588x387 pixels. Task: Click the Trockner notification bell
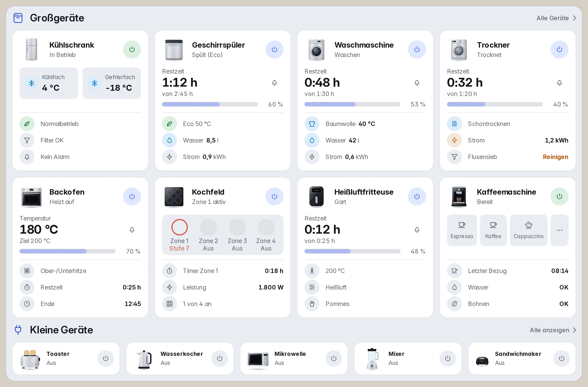559,83
